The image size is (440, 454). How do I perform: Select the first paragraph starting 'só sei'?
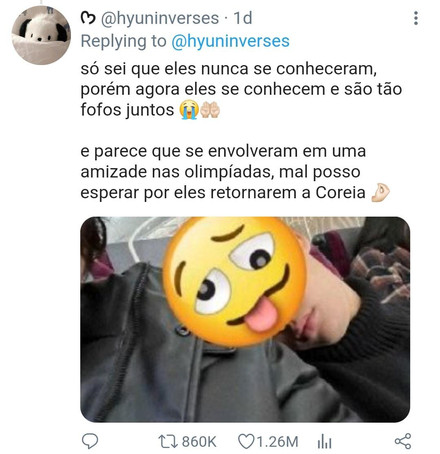click(x=241, y=89)
